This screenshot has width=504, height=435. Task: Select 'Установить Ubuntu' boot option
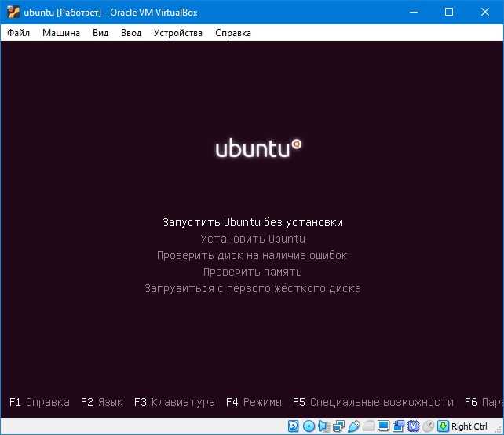coord(253,239)
